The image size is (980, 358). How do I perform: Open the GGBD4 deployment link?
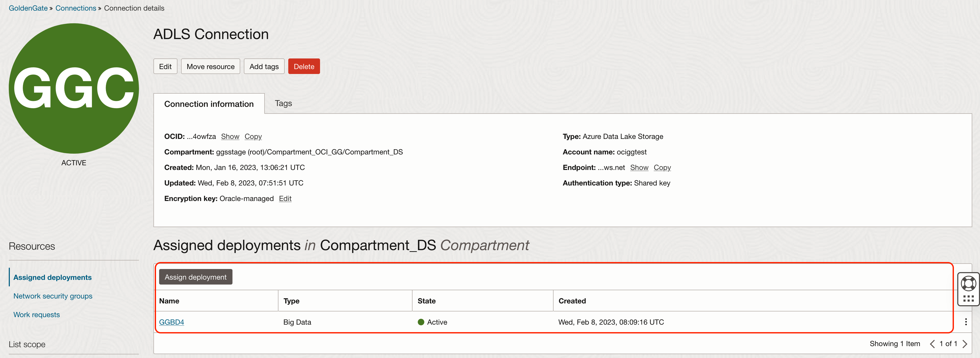tap(171, 322)
